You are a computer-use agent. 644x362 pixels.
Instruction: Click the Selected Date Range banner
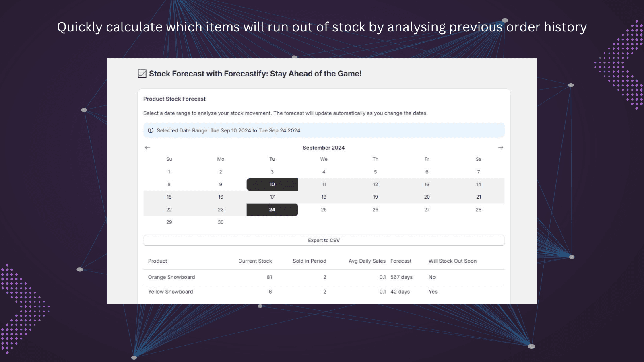tap(324, 130)
